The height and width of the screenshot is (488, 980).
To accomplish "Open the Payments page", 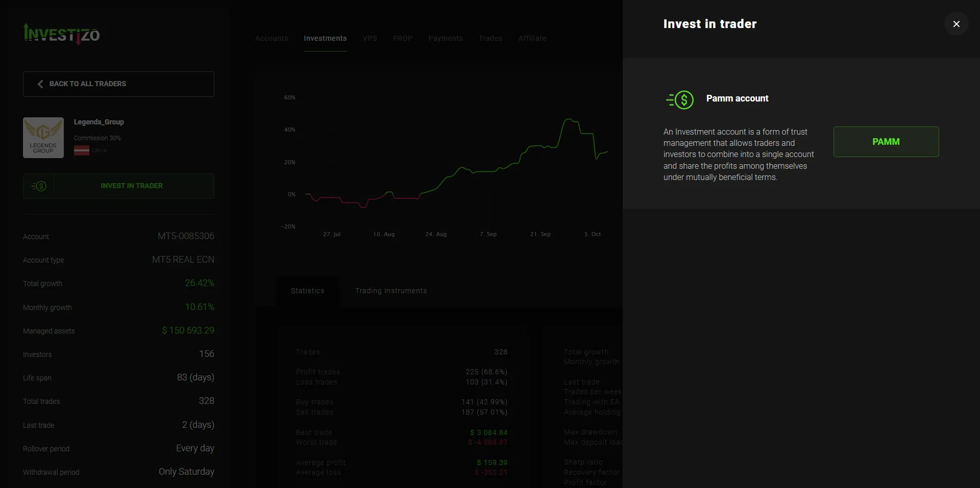I will pos(446,38).
